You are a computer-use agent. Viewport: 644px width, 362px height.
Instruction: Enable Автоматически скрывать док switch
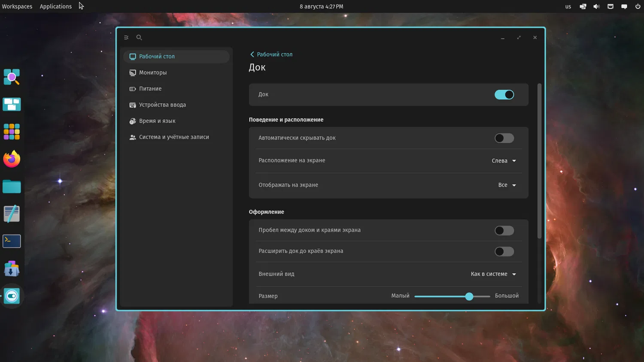pos(504,138)
